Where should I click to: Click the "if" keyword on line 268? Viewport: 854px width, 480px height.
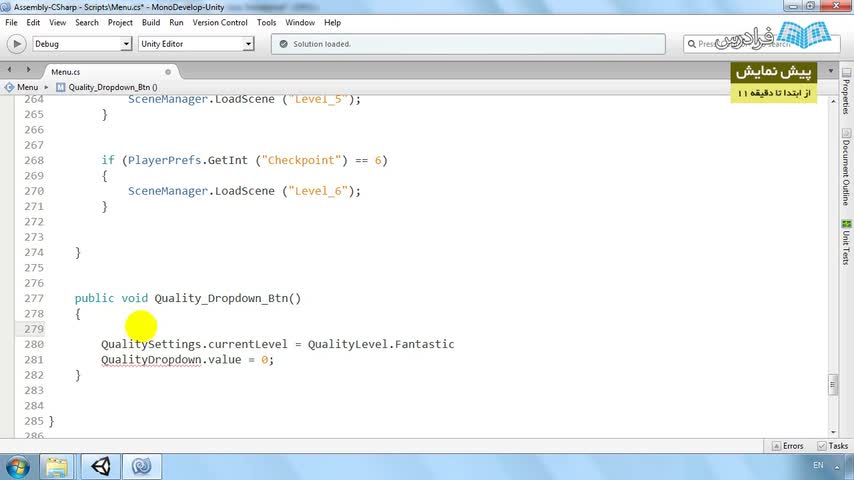(108, 160)
